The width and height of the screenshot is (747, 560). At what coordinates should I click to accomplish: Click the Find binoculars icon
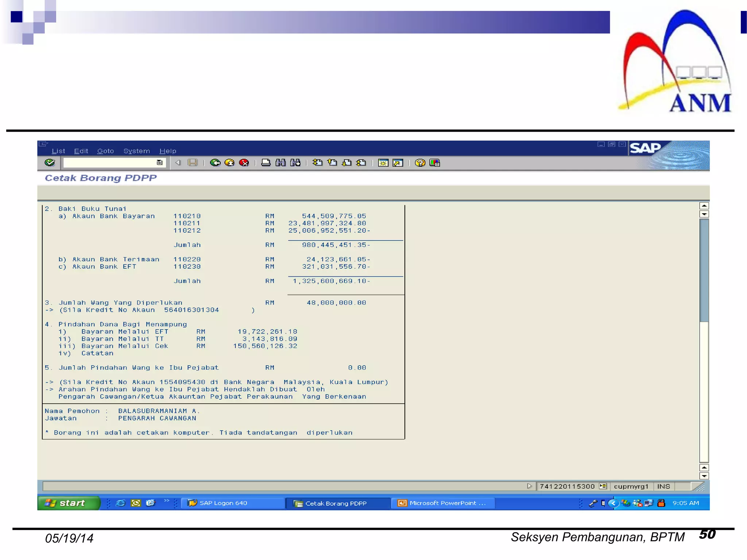(x=280, y=163)
